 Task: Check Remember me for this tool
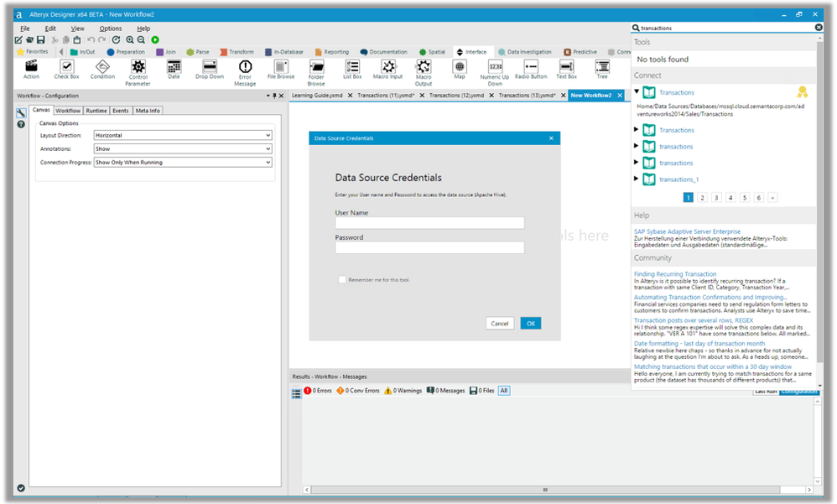(342, 280)
